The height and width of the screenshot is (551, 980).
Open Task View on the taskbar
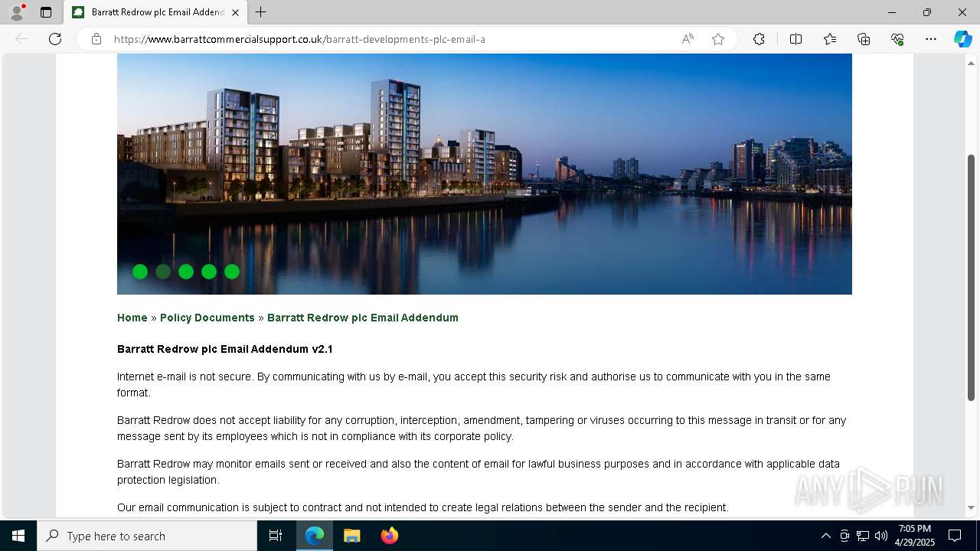[x=276, y=536]
